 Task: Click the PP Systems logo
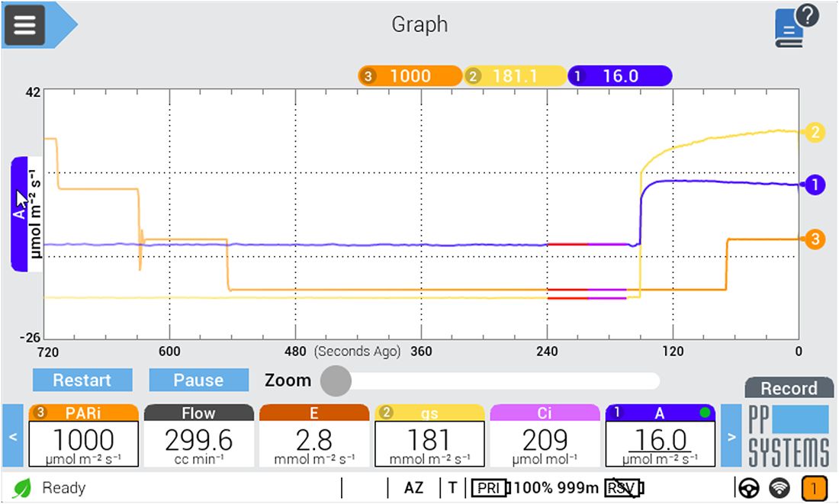[x=788, y=435]
